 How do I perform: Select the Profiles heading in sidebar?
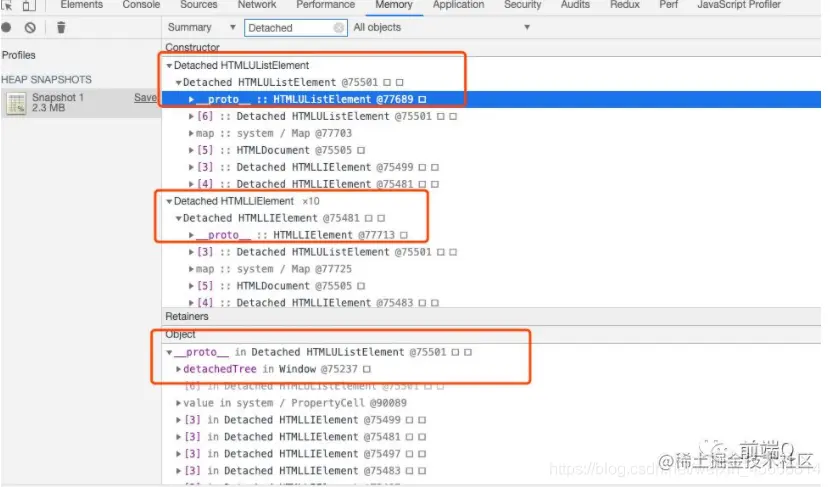pos(19,55)
